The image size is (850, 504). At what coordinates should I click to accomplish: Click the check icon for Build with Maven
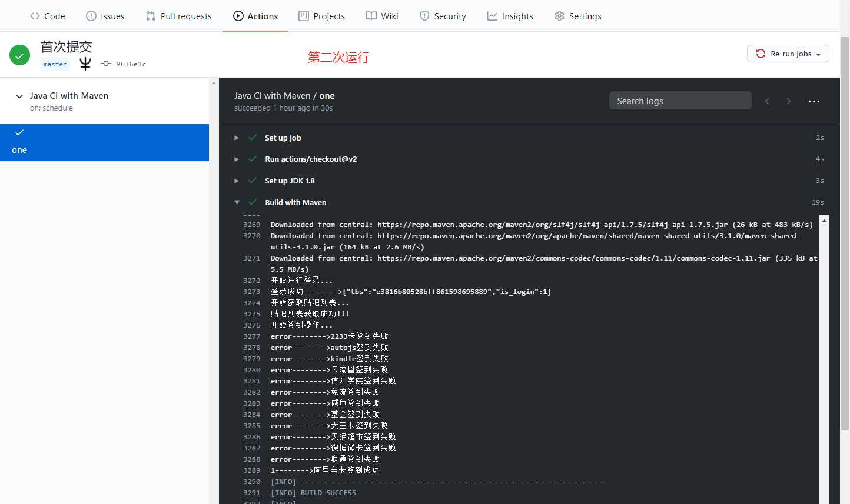pos(253,202)
